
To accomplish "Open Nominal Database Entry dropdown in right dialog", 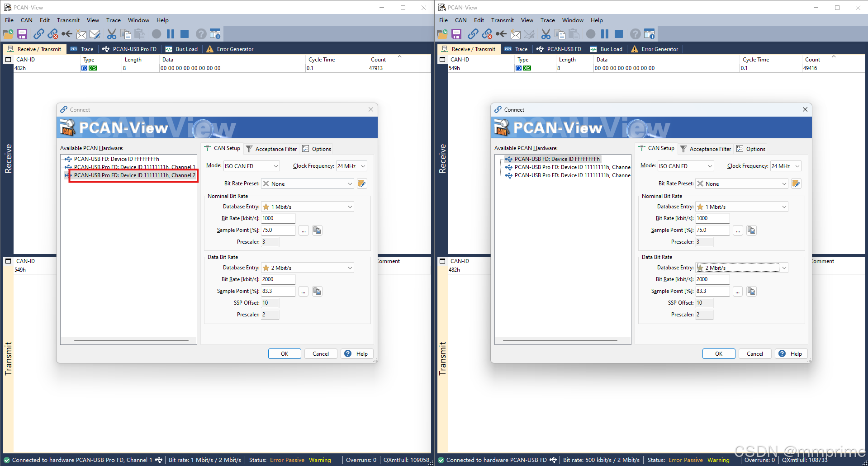I will [742, 207].
